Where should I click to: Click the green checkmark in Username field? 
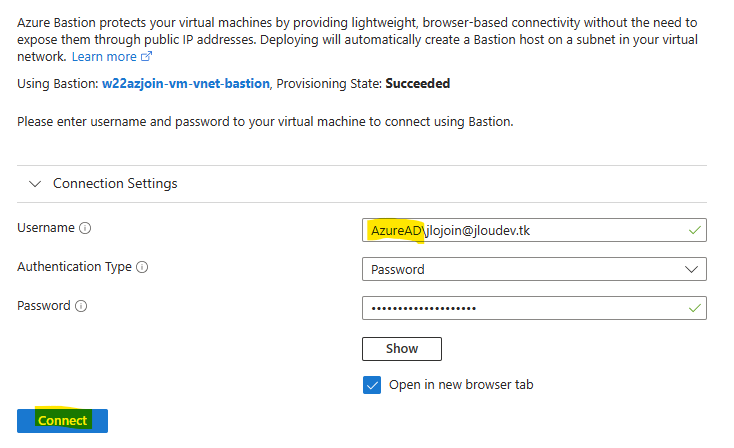695,230
